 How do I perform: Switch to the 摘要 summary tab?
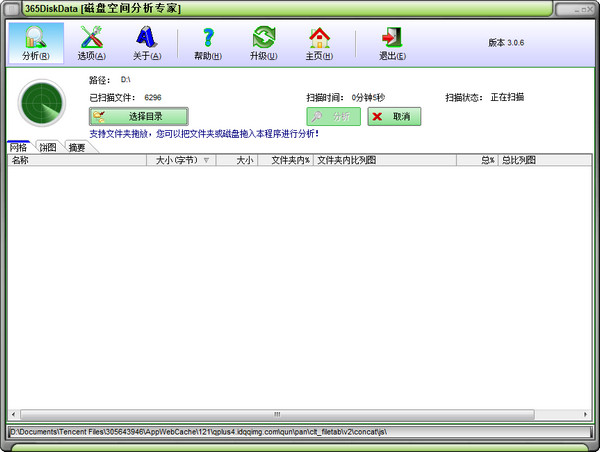[x=77, y=147]
